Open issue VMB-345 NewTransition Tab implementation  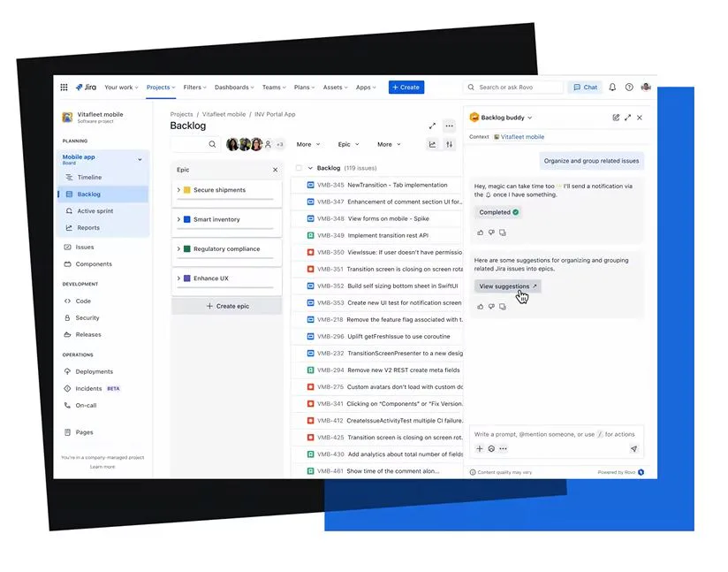point(377,185)
